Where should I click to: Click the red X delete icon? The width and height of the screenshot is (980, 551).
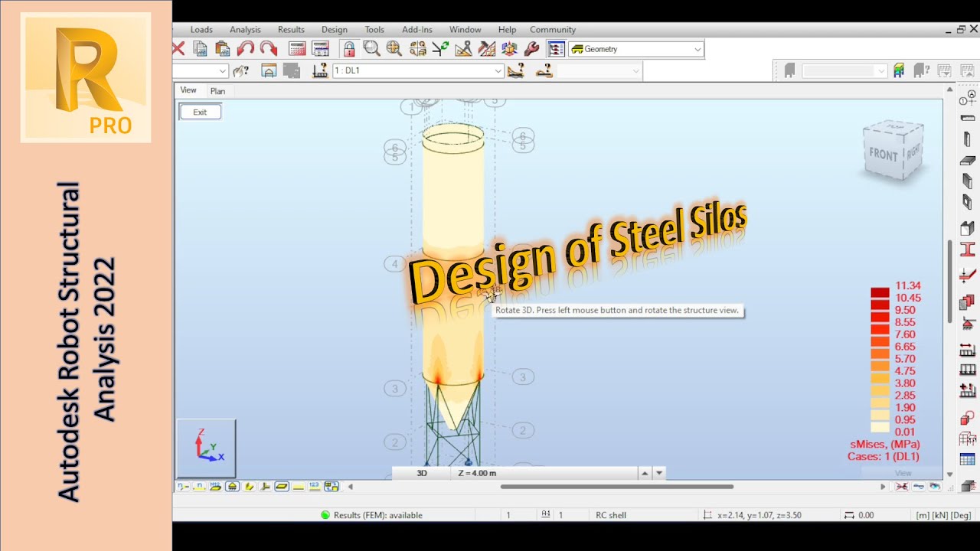click(x=178, y=49)
